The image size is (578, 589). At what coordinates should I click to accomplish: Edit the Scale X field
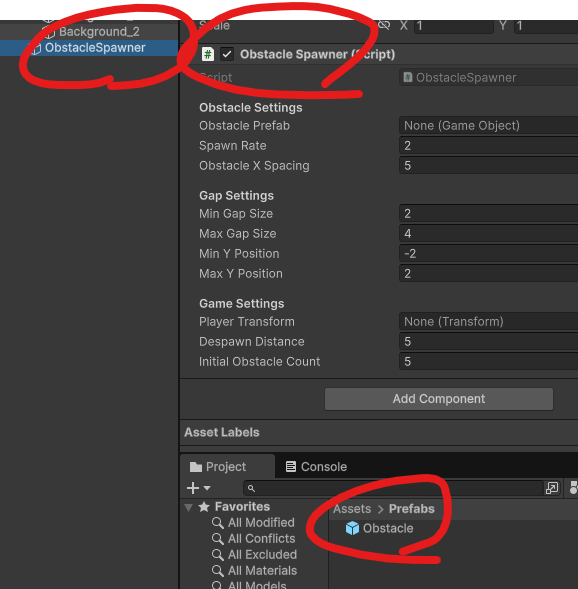coord(454,26)
